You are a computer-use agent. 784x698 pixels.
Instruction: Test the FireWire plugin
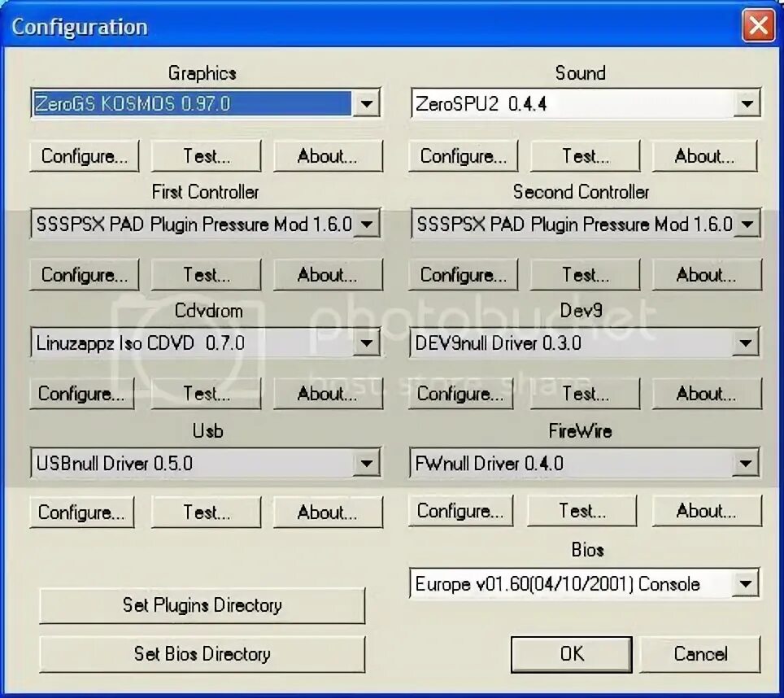click(x=582, y=511)
